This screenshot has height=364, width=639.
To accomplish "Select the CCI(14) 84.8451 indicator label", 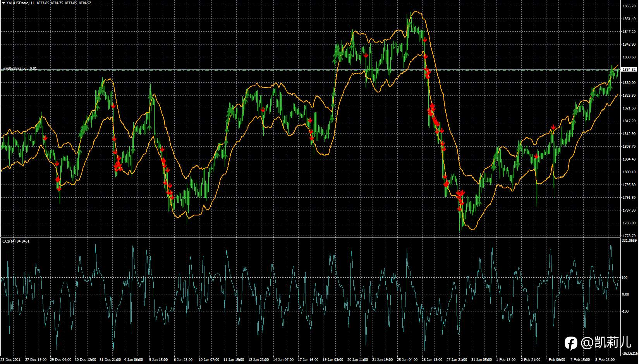I will pyautogui.click(x=16, y=241).
